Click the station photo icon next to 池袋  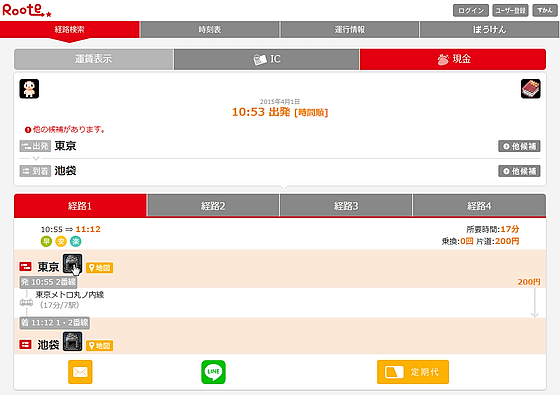click(72, 341)
